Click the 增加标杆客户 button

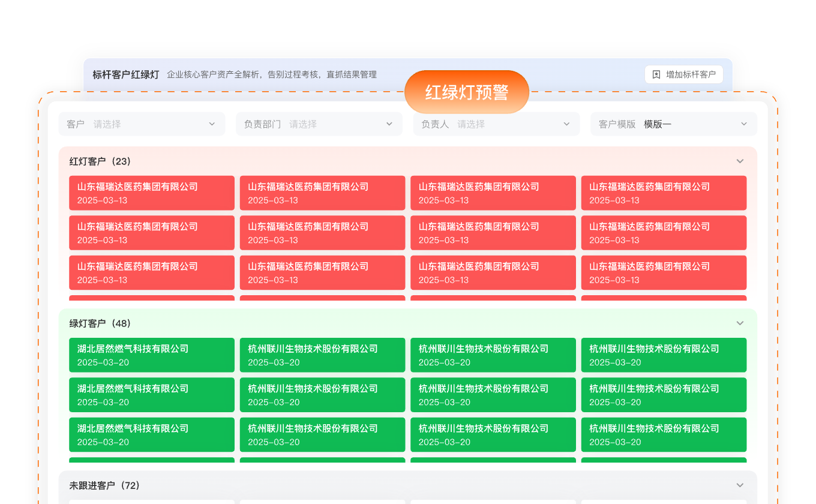[683, 74]
